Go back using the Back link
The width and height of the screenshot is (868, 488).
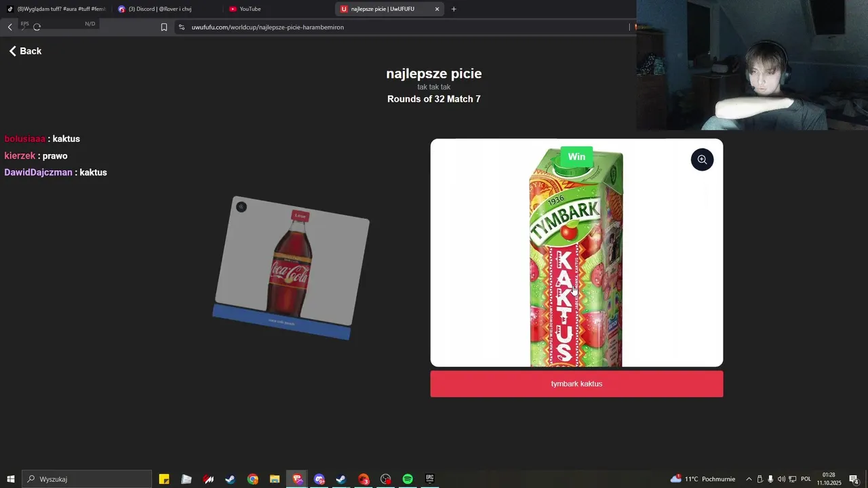click(x=25, y=51)
